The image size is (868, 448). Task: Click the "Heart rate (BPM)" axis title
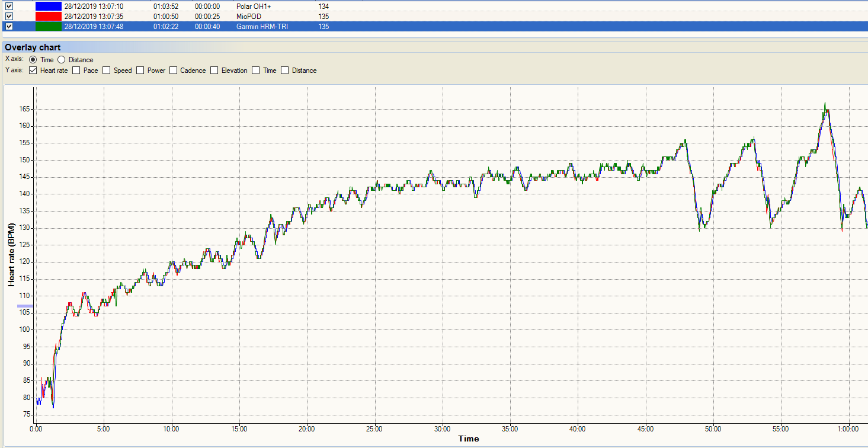coord(11,254)
